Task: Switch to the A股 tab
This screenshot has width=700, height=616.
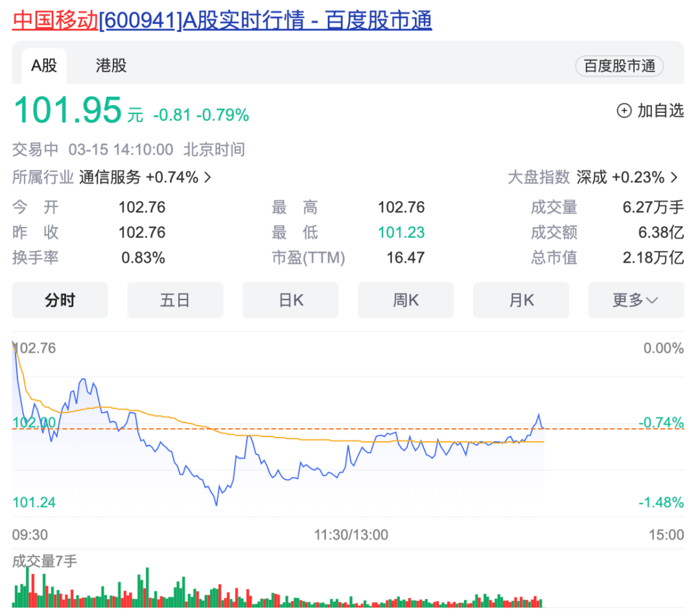Action: 44,65
